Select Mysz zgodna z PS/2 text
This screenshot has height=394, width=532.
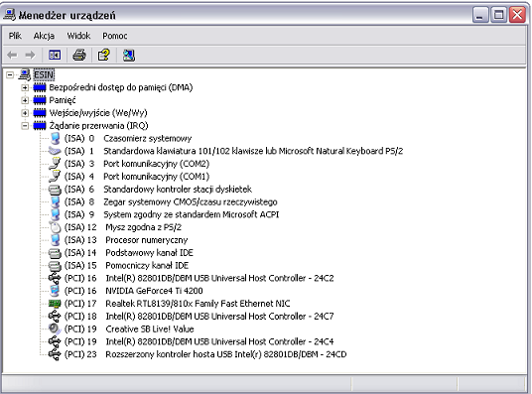[x=144, y=227]
